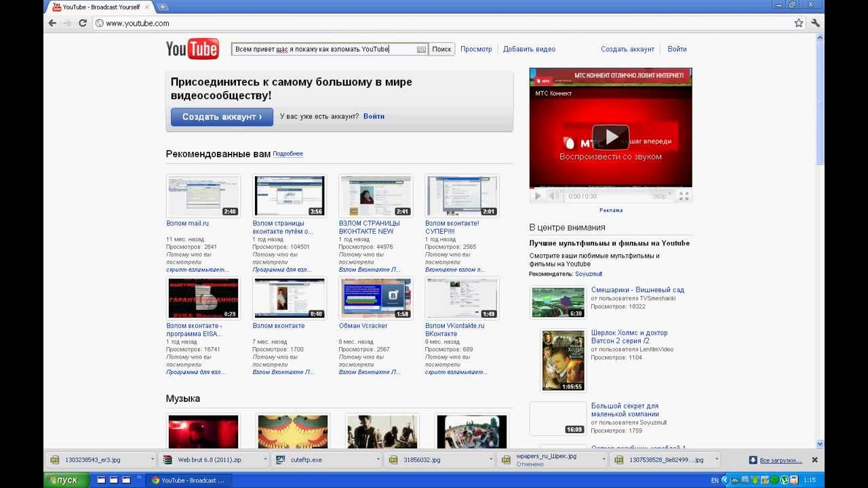Open 'ВЗЛОМ СТРАНИЦЫ ВКОНТАКТЕ NEW' video title
Image resolution: width=868 pixels, height=488 pixels.
pos(369,227)
